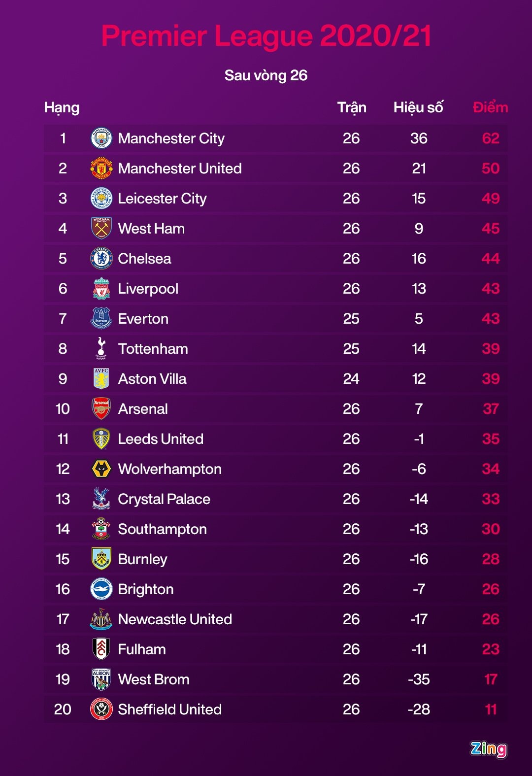Viewport: 532px width, 776px height.
Task: Click the Điểm column header
Action: click(x=490, y=107)
